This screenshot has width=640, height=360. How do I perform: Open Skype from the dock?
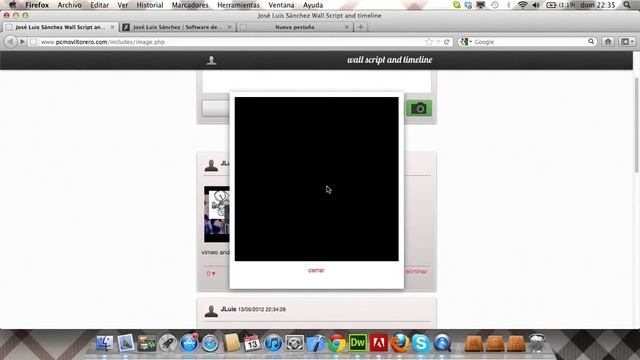(x=421, y=343)
